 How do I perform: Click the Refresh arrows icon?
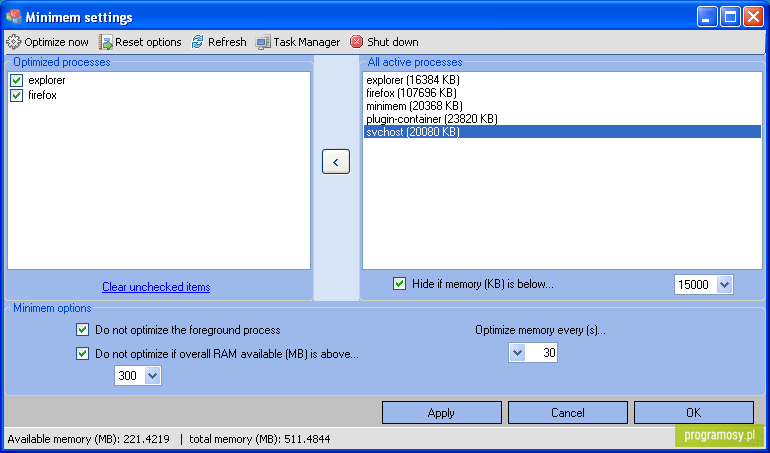(x=197, y=42)
